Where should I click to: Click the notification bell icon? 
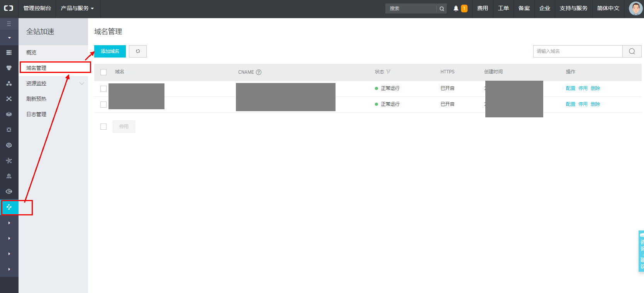click(x=456, y=8)
